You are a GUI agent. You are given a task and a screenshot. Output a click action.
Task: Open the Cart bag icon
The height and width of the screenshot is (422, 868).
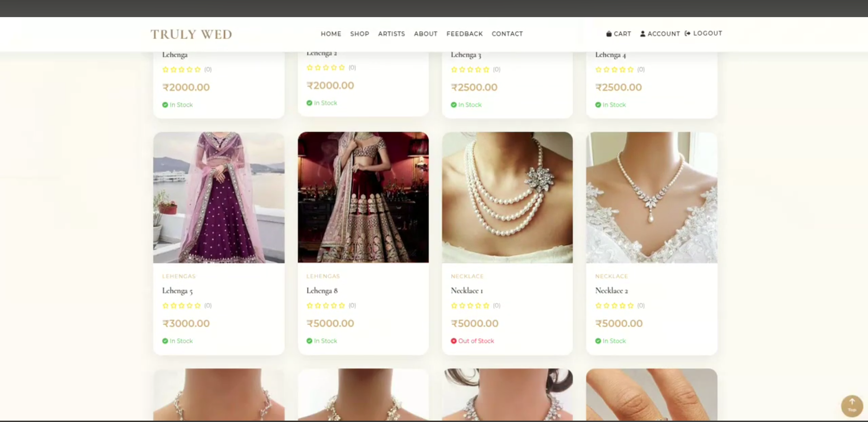(x=609, y=34)
